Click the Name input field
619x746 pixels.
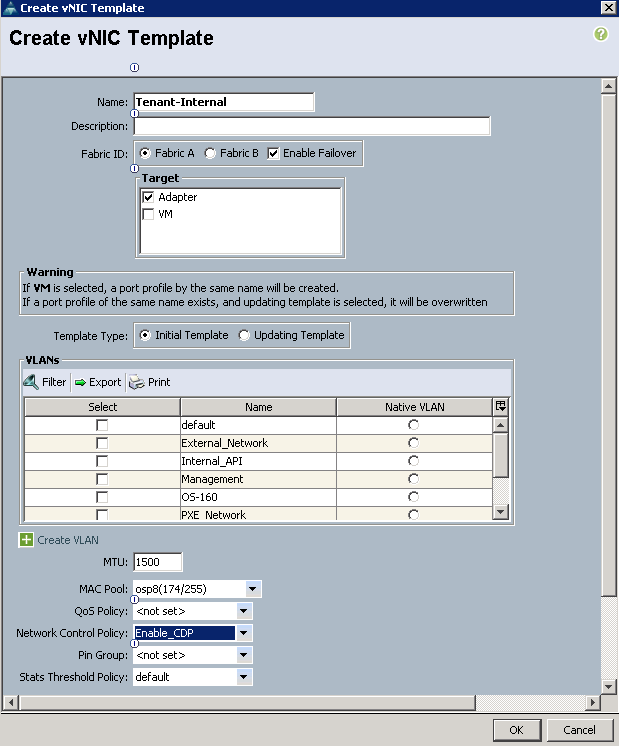coord(224,102)
